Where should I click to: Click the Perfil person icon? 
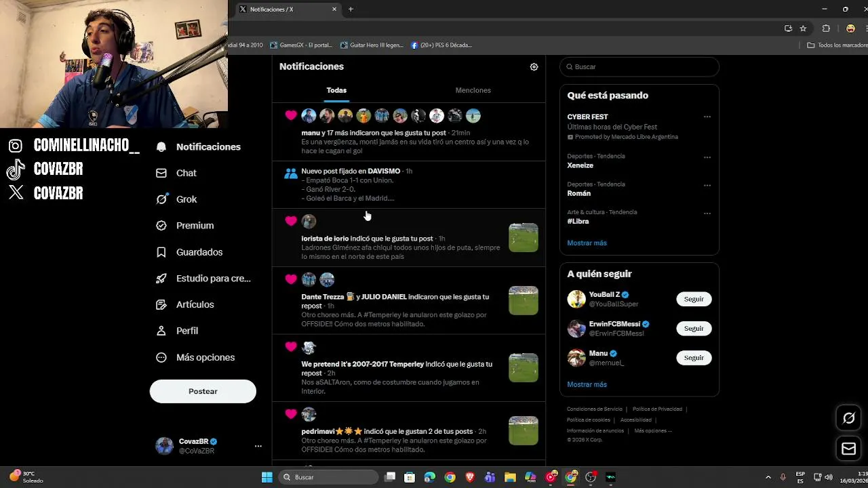161,331
